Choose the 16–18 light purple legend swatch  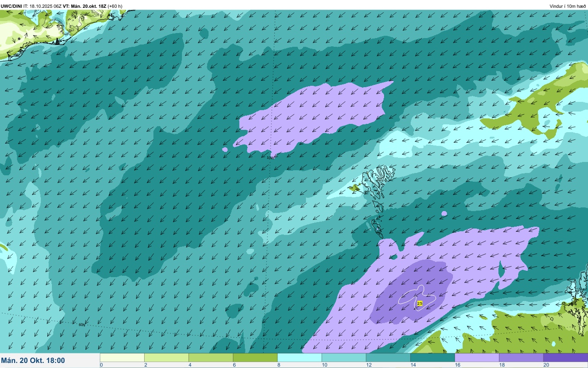(477, 357)
